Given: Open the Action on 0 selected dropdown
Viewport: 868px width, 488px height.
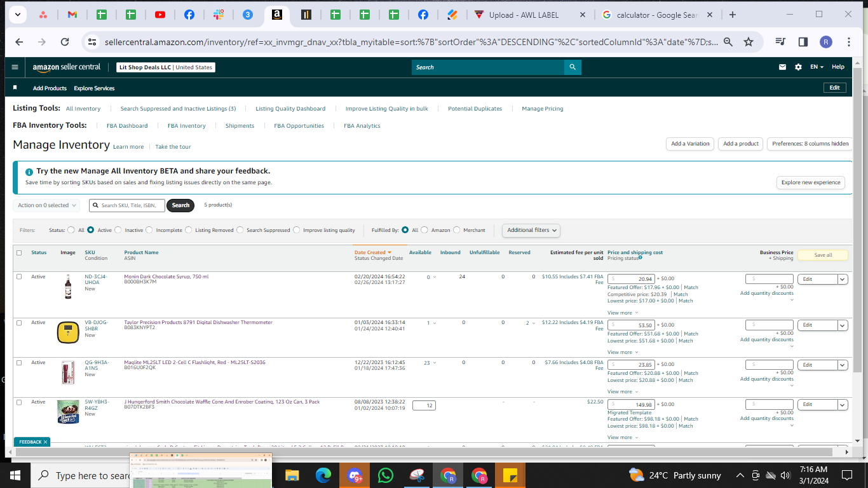Looking at the screenshot, I should point(46,205).
